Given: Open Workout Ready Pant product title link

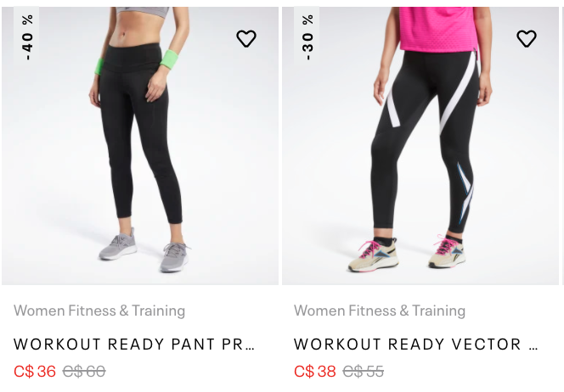Looking at the screenshot, I should tap(134, 344).
